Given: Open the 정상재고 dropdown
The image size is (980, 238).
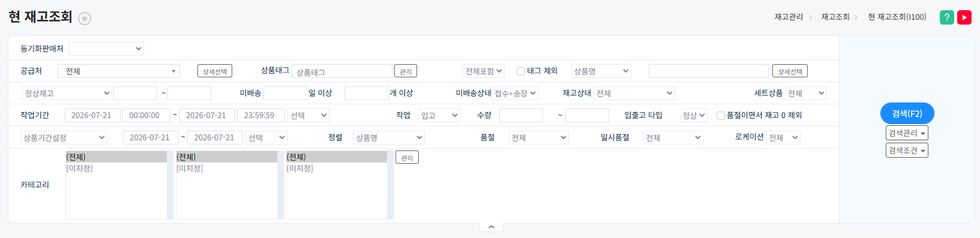Looking at the screenshot, I should (67, 94).
